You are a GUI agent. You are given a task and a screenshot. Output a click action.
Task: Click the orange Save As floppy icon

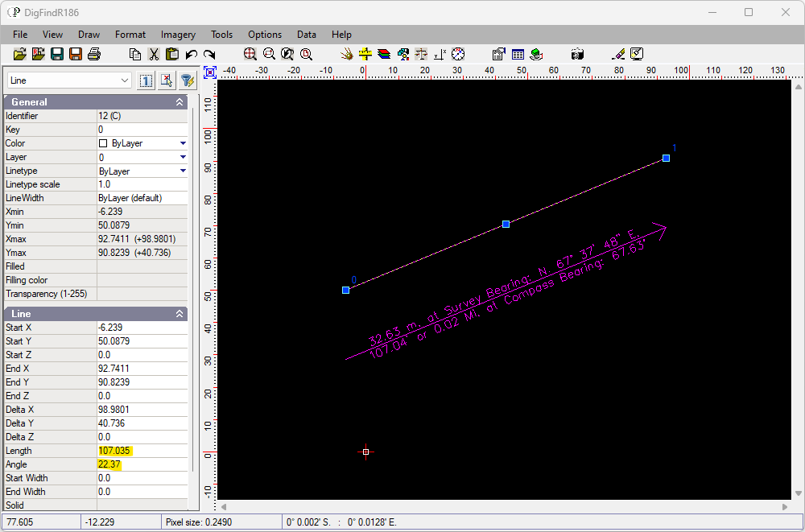click(76, 54)
